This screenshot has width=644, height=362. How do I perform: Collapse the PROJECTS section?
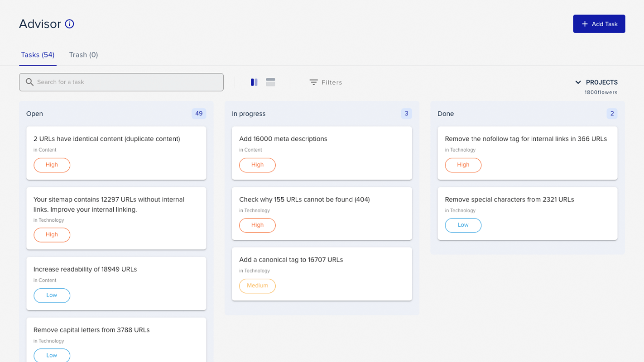pos(578,82)
